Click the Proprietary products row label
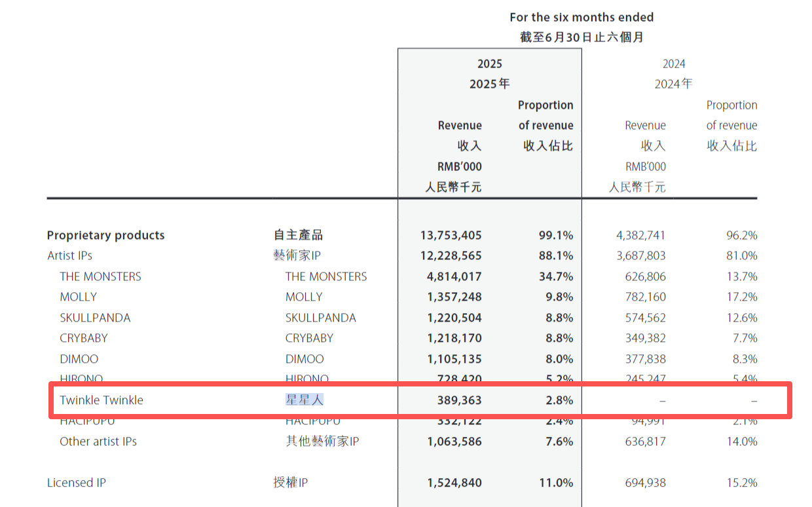Viewport: 812px width, 507px height. [105, 235]
